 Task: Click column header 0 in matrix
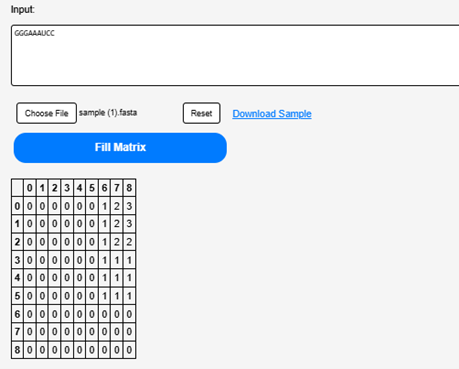click(30, 188)
